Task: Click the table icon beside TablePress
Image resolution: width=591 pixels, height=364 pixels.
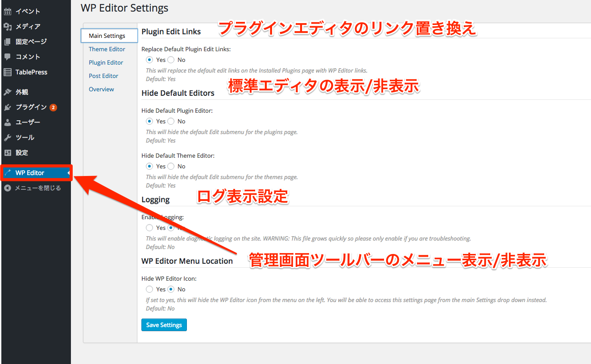Action: pos(8,72)
